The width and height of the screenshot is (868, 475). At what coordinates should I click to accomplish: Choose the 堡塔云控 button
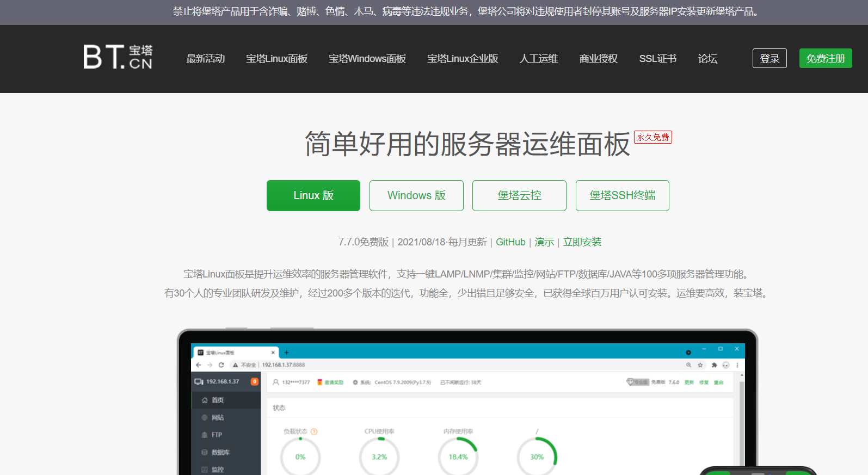pyautogui.click(x=519, y=195)
